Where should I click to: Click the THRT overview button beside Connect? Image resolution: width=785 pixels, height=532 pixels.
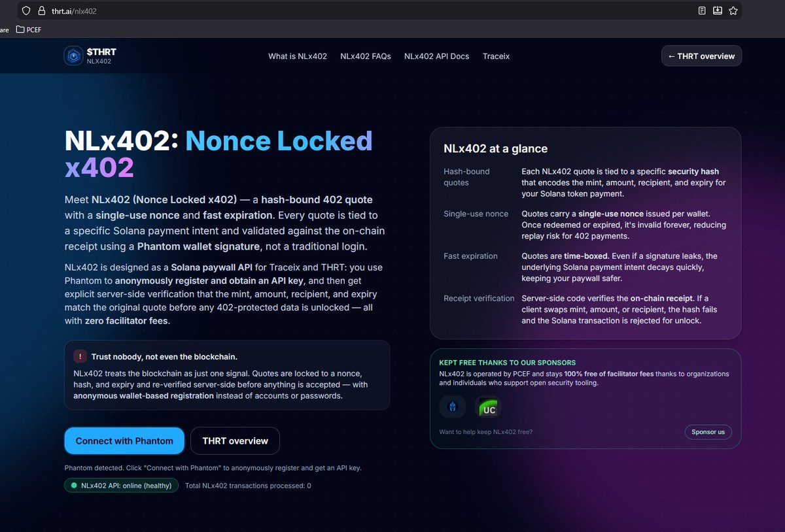235,441
